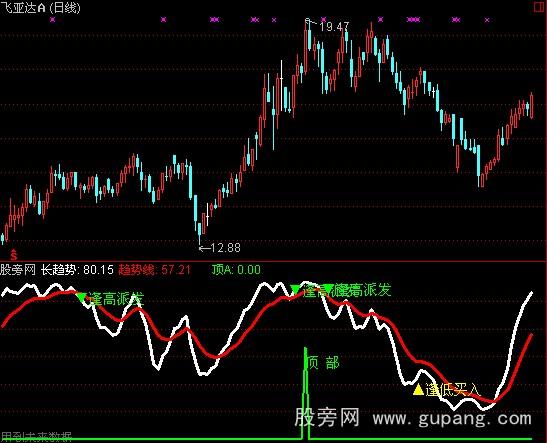The image size is (547, 443).
Task: Select the red 趋势线: 57.21 indicator value
Action: pyautogui.click(x=155, y=270)
